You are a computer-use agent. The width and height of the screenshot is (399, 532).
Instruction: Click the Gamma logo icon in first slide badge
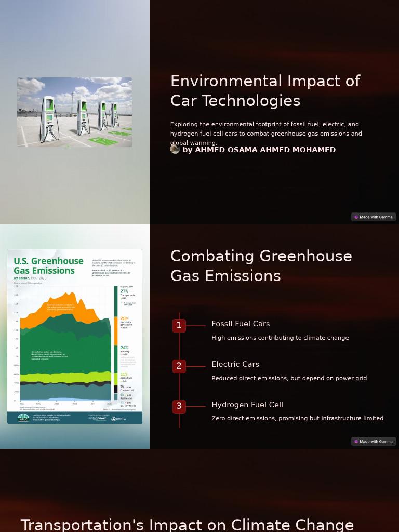click(x=356, y=217)
